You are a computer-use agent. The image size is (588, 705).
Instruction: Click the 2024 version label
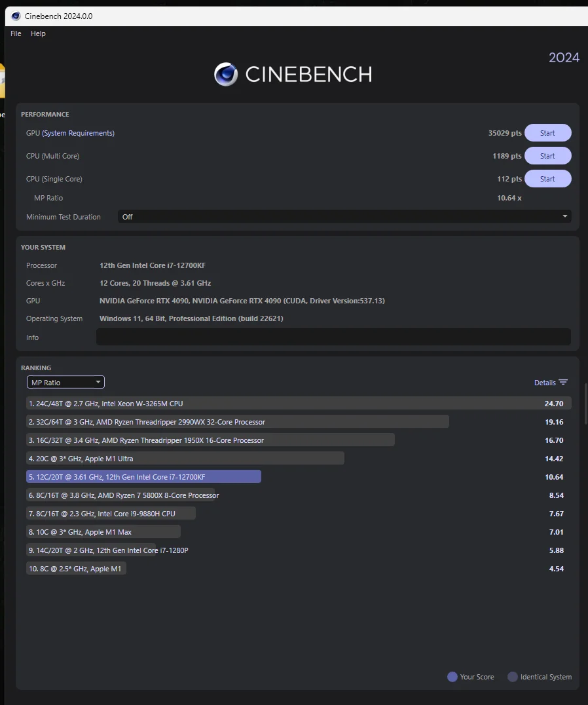564,58
